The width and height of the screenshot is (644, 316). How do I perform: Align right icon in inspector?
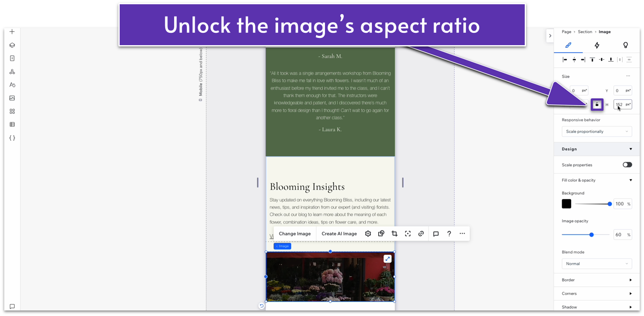point(583,60)
